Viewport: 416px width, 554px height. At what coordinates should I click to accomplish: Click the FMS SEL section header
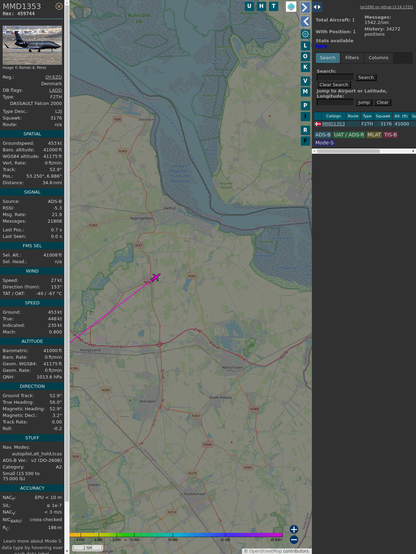click(32, 246)
